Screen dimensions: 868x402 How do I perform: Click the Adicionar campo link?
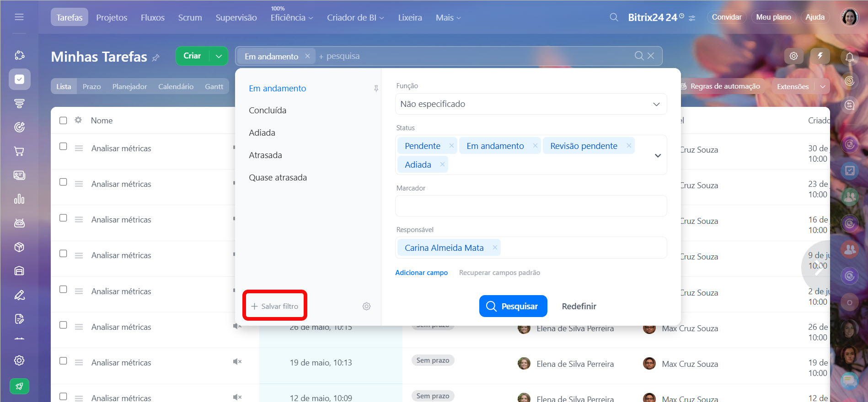coord(421,273)
